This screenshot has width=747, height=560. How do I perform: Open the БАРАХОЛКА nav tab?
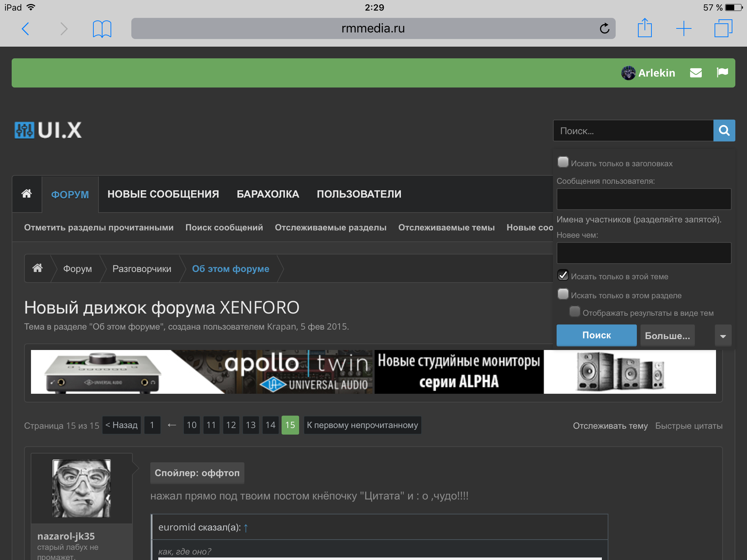[x=268, y=194]
